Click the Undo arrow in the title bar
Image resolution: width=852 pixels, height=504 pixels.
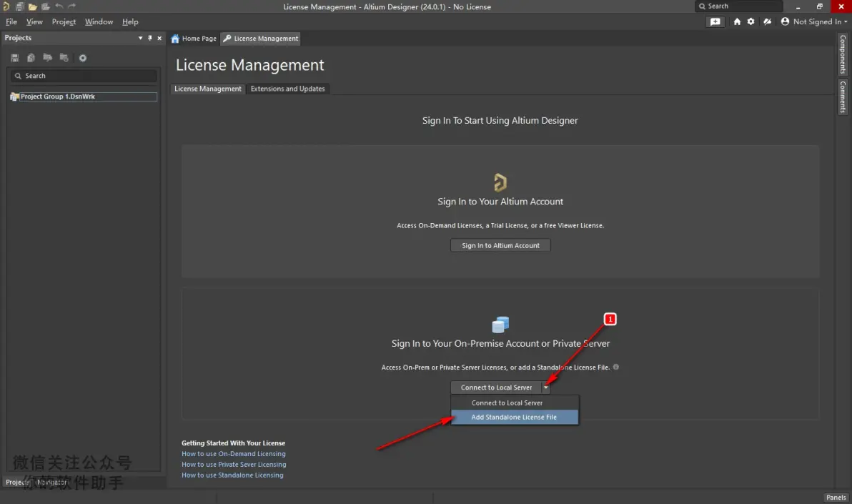[59, 6]
